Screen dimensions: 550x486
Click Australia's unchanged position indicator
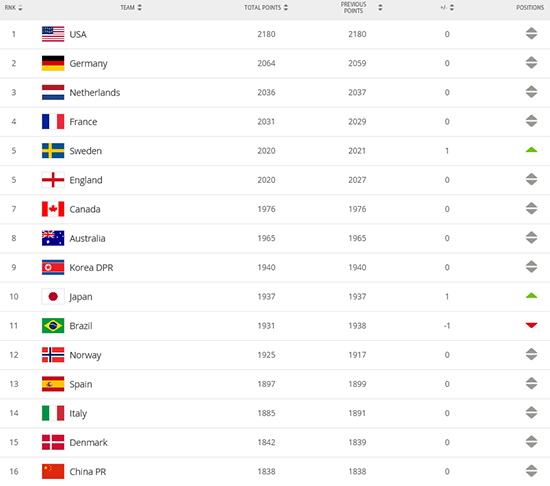point(531,238)
